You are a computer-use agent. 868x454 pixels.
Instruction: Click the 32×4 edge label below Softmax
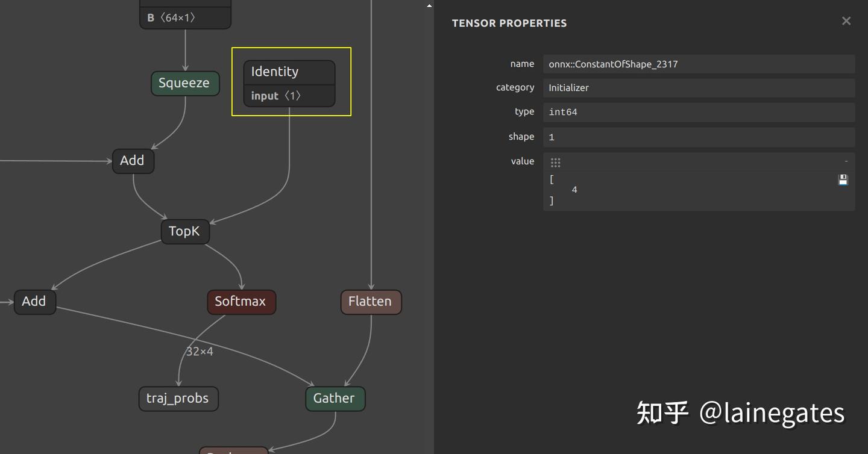pyautogui.click(x=200, y=351)
